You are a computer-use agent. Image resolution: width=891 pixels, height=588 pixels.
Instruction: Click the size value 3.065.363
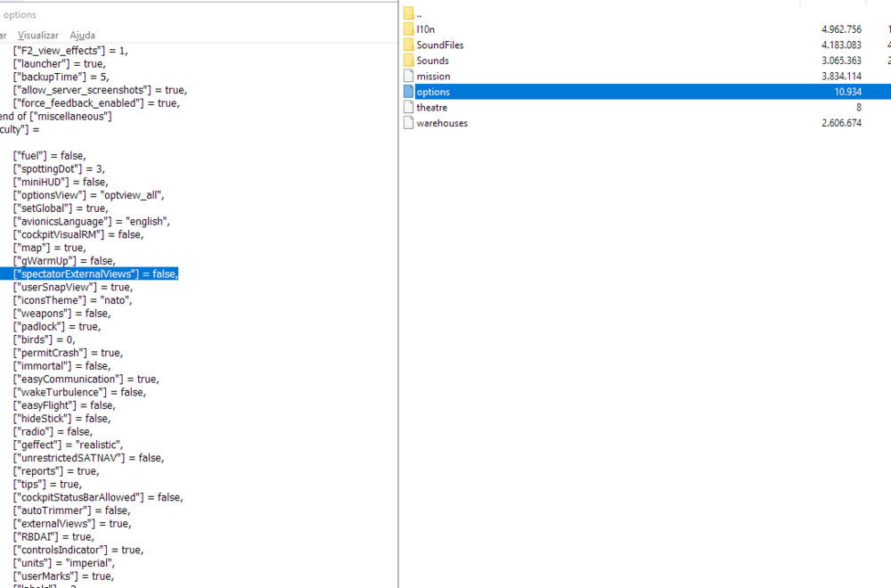click(x=842, y=61)
